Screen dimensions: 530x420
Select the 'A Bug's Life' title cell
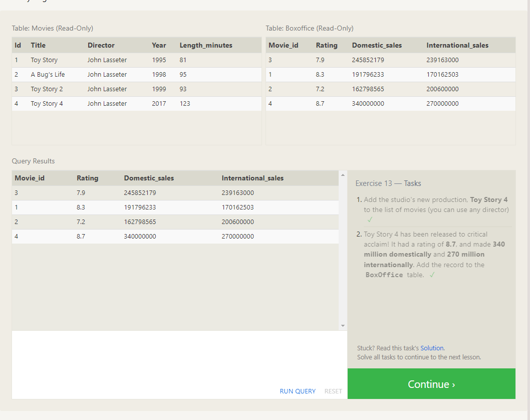48,74
